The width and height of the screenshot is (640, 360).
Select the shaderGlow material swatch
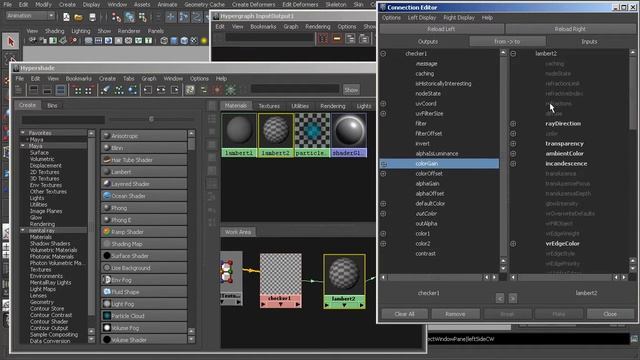coord(349,135)
